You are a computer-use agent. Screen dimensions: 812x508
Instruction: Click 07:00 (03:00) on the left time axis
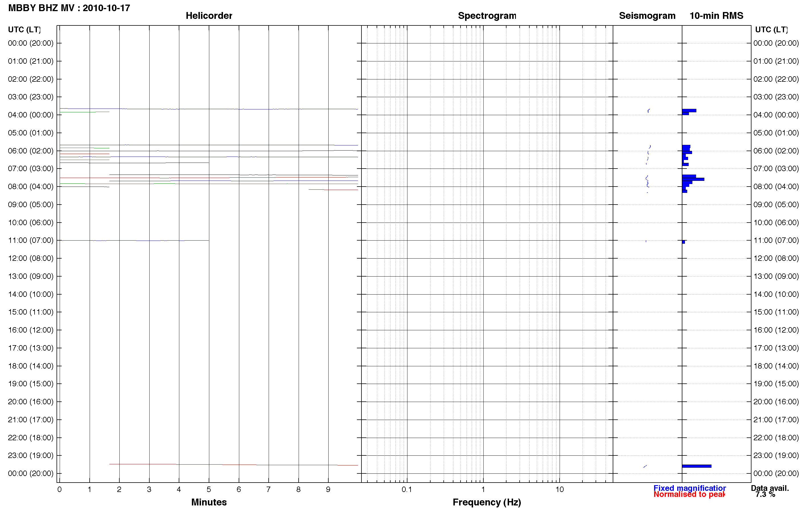click(x=31, y=168)
